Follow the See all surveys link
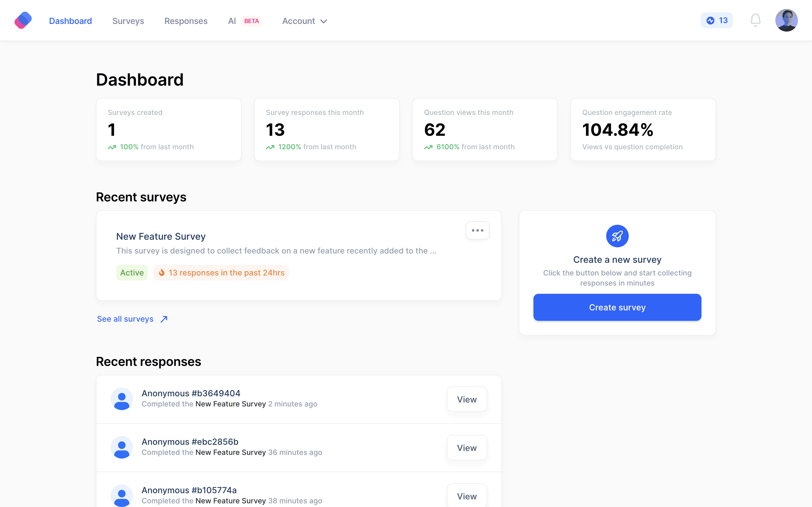Image resolution: width=812 pixels, height=507 pixels. (x=125, y=319)
